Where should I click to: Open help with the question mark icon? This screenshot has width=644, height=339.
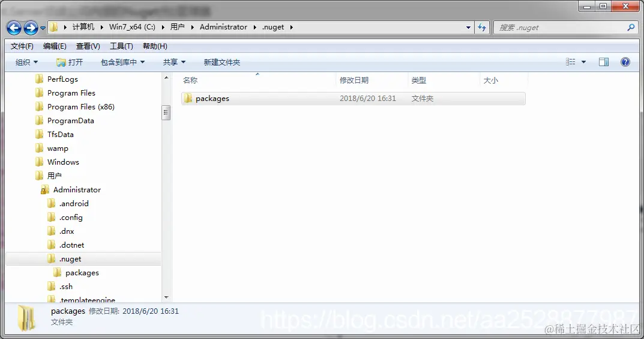625,62
